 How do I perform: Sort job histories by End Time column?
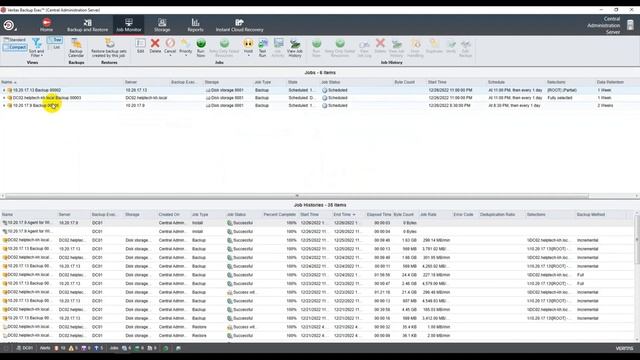(344, 214)
